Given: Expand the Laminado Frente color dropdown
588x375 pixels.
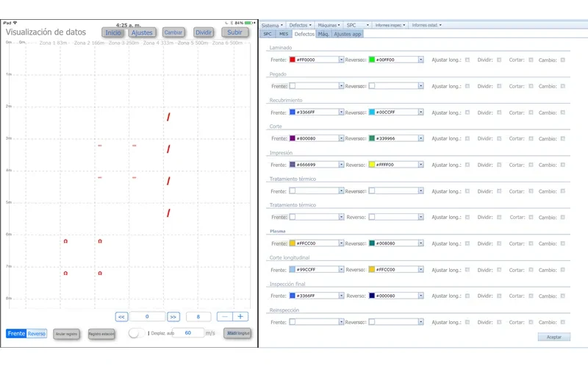Looking at the screenshot, I should tap(341, 60).
